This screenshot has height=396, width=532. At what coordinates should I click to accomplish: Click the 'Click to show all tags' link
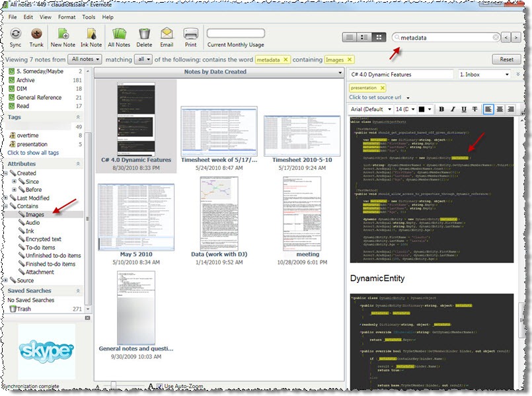point(33,153)
